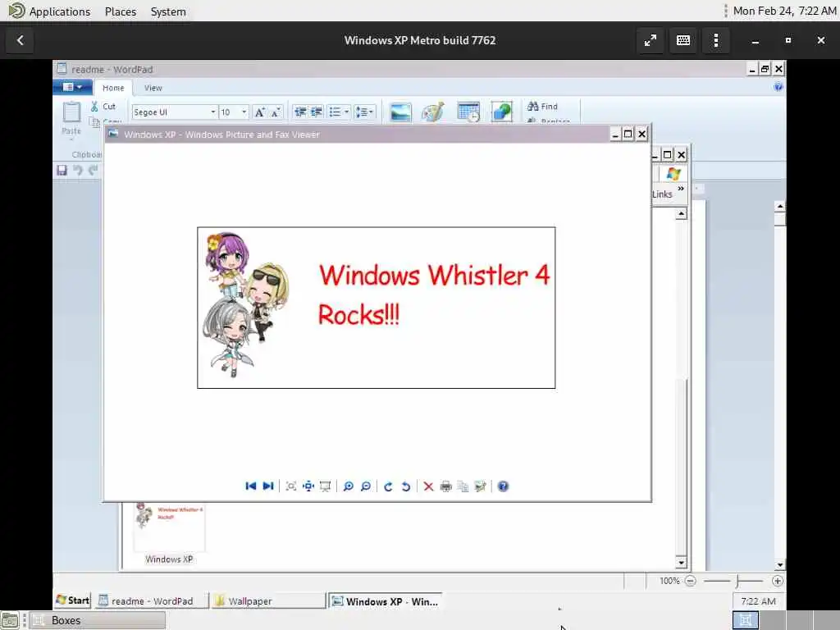Expand the bullet list style dropdown
Image resolution: width=840 pixels, height=630 pixels.
pyautogui.click(x=347, y=112)
